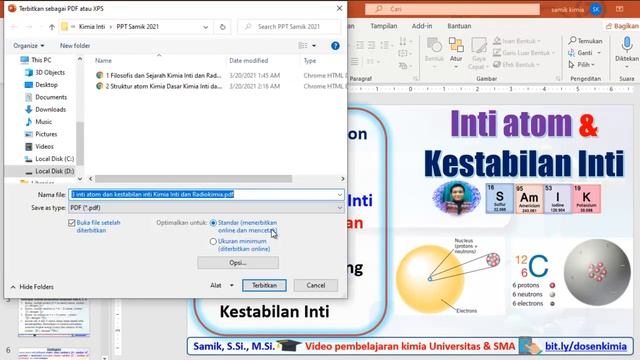Open the Add-in ribbon tab
The width and height of the screenshot is (640, 360).
point(422,26)
